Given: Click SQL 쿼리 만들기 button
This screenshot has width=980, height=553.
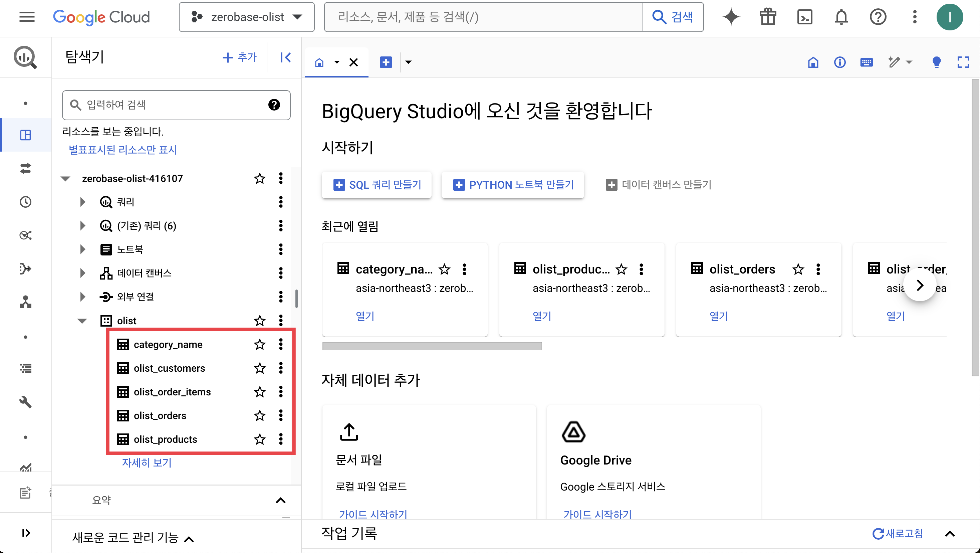Looking at the screenshot, I should (376, 185).
